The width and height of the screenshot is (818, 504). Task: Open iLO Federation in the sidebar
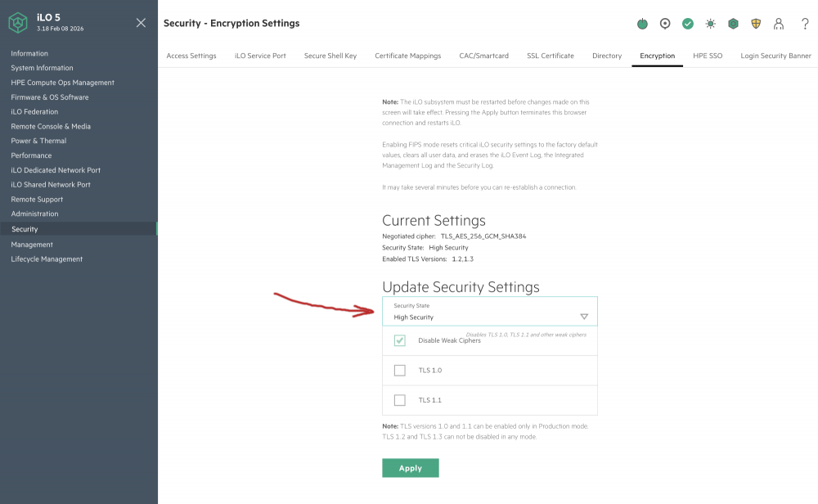click(x=34, y=111)
